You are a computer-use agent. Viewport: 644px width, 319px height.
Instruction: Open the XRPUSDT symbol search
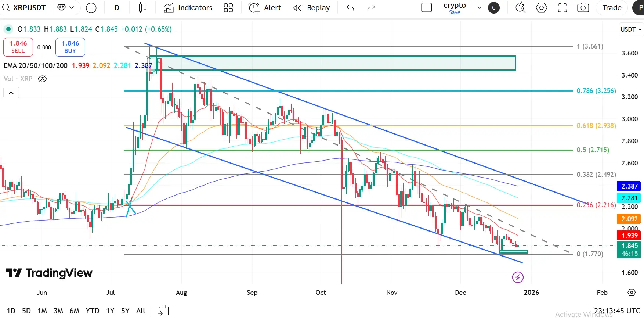[x=24, y=8]
